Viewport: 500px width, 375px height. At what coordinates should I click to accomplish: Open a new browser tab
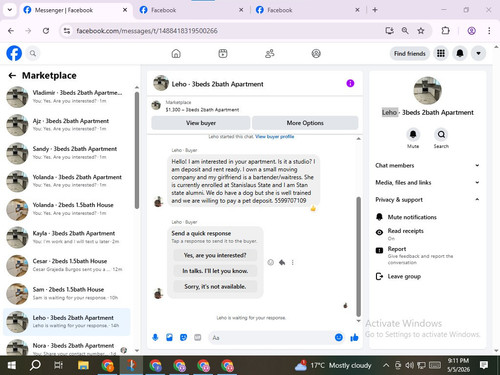[375, 10]
